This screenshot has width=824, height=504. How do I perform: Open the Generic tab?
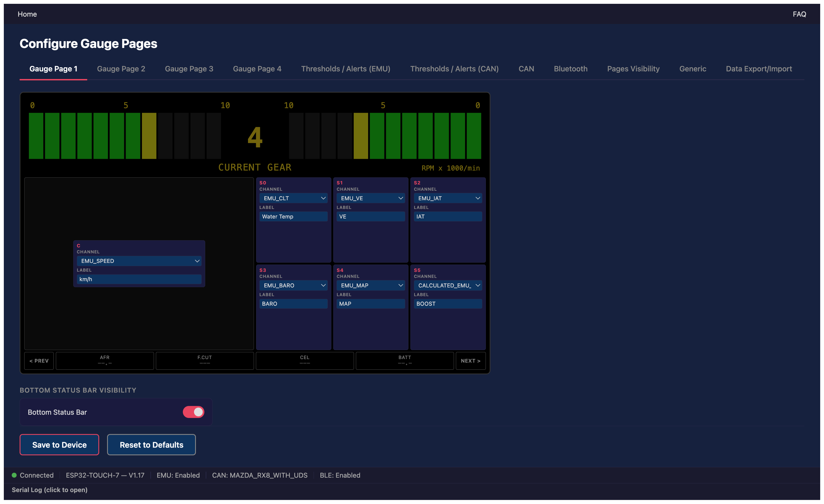click(x=693, y=69)
